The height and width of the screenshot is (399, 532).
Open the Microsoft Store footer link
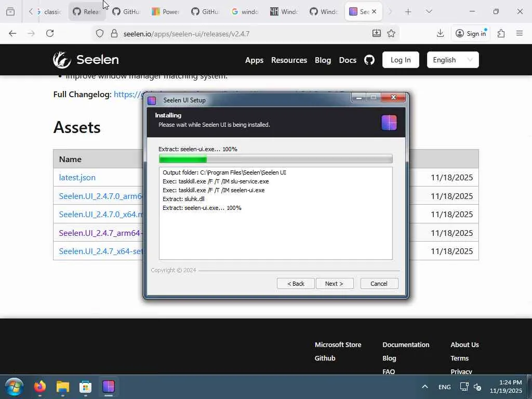(x=338, y=345)
